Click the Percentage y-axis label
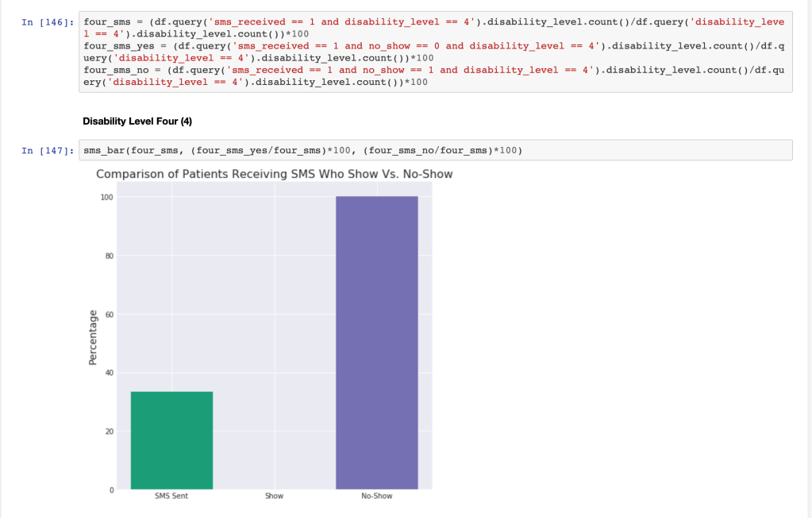This screenshot has height=518, width=812. click(92, 338)
